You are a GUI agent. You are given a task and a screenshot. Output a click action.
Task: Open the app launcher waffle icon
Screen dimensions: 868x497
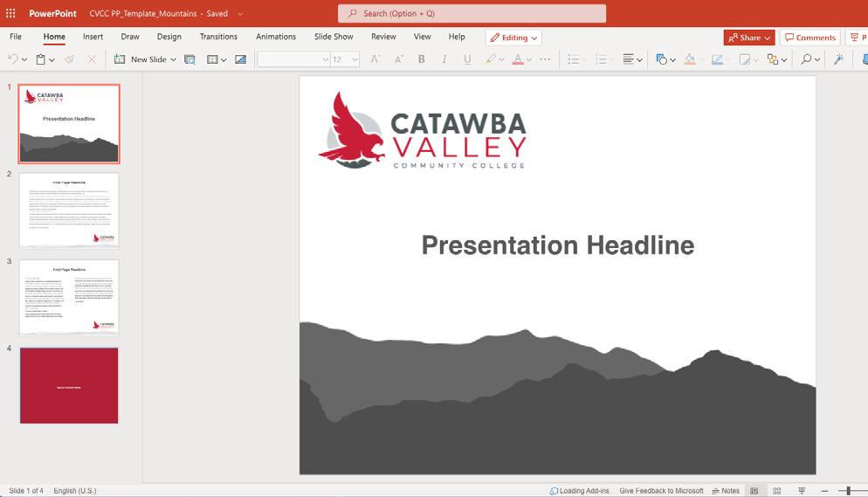click(10, 13)
